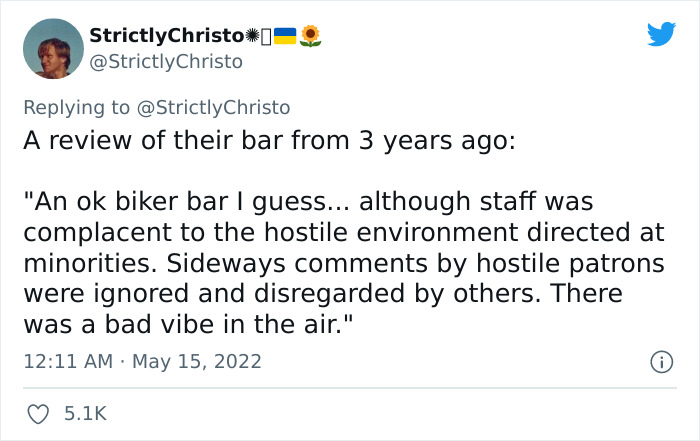Click the sunflower emoji beside the name
700x441 pixels.
coord(311,36)
